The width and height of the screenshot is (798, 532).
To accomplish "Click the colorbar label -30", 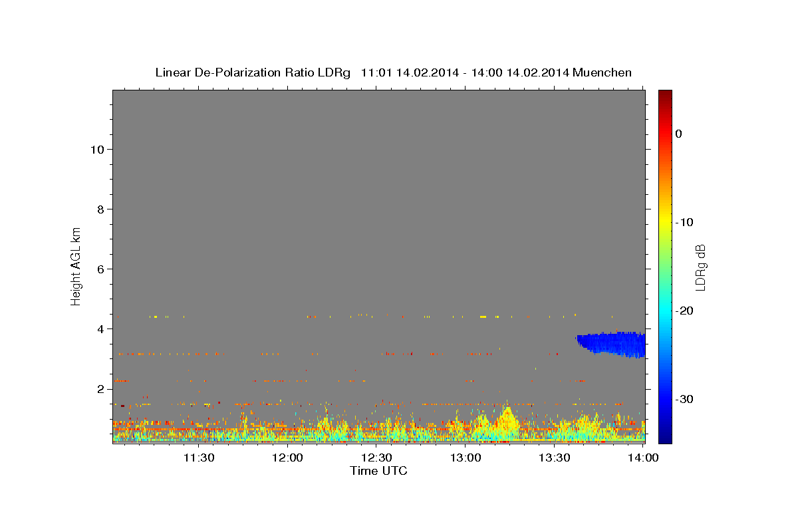I will [x=684, y=399].
